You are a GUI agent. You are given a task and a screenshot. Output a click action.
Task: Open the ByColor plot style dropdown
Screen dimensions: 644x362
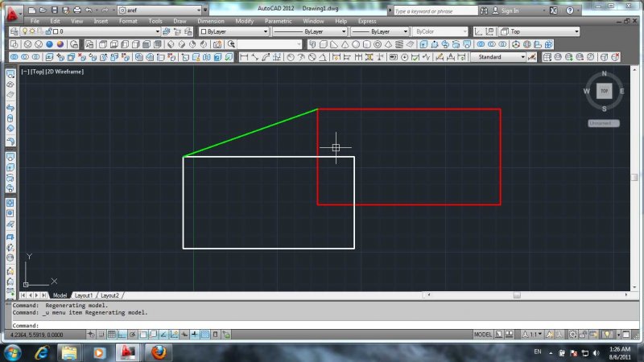(440, 31)
